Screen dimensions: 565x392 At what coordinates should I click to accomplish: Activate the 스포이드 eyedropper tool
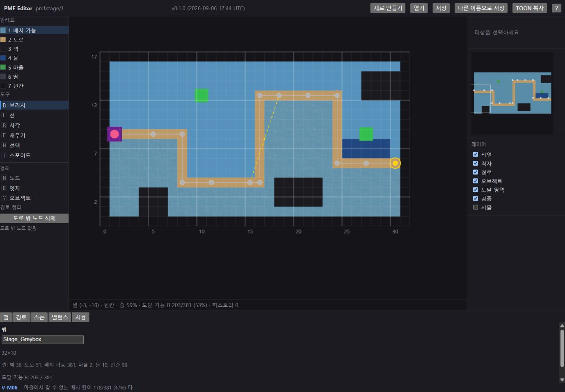coord(34,155)
